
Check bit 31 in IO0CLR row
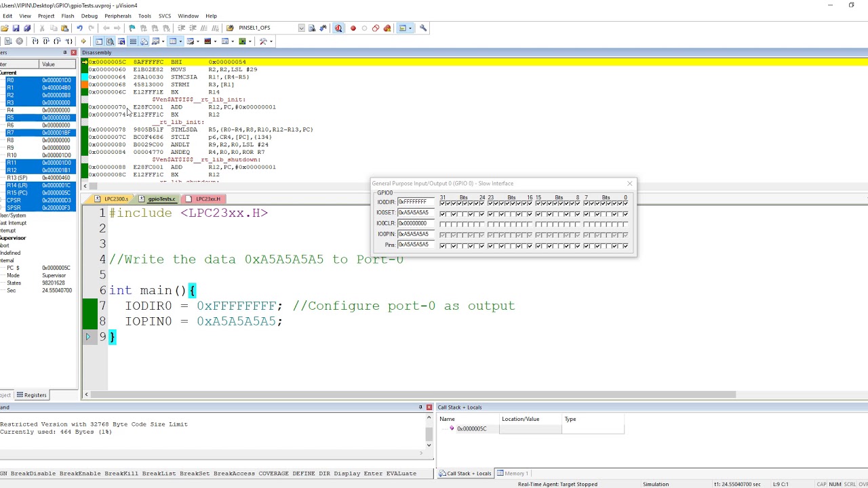click(x=443, y=224)
